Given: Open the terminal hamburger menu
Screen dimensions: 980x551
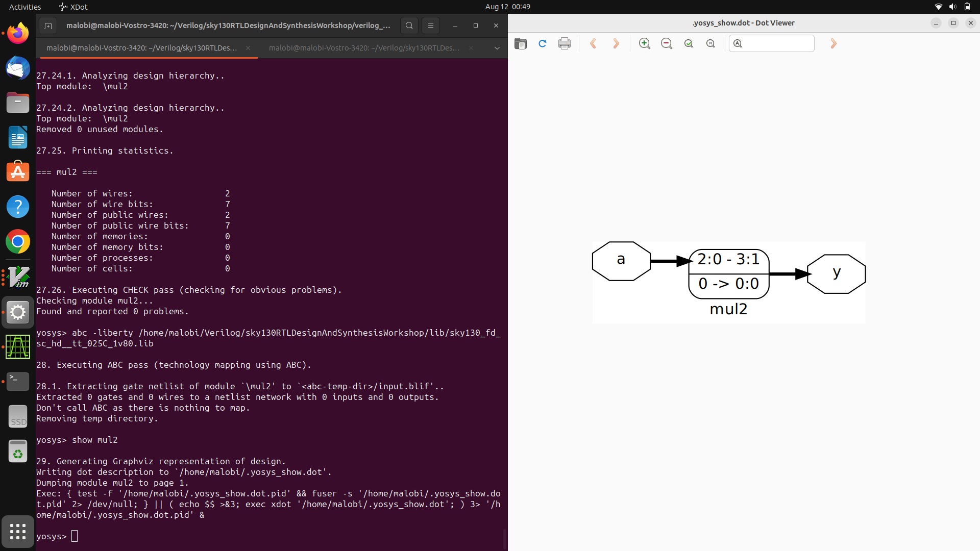Looking at the screenshot, I should pos(430,25).
